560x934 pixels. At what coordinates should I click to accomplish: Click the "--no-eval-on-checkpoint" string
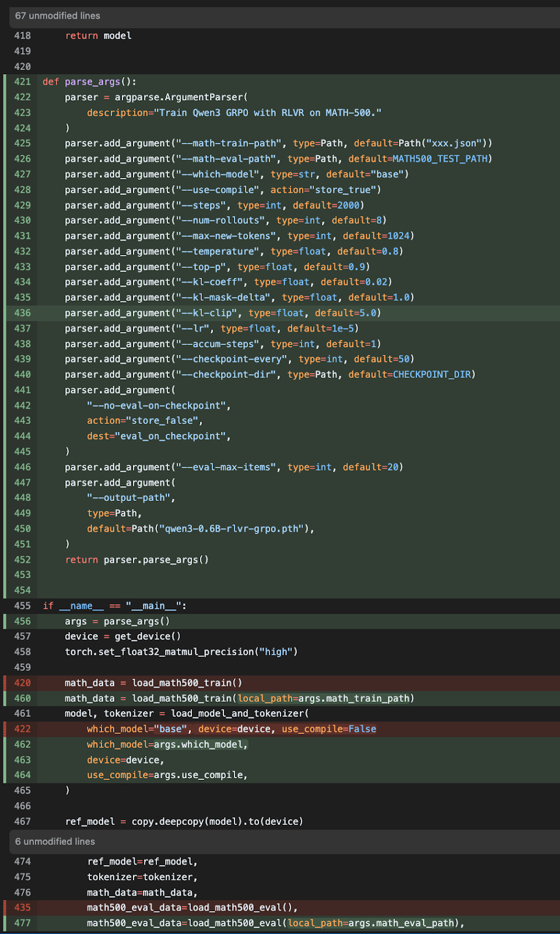tap(156, 405)
